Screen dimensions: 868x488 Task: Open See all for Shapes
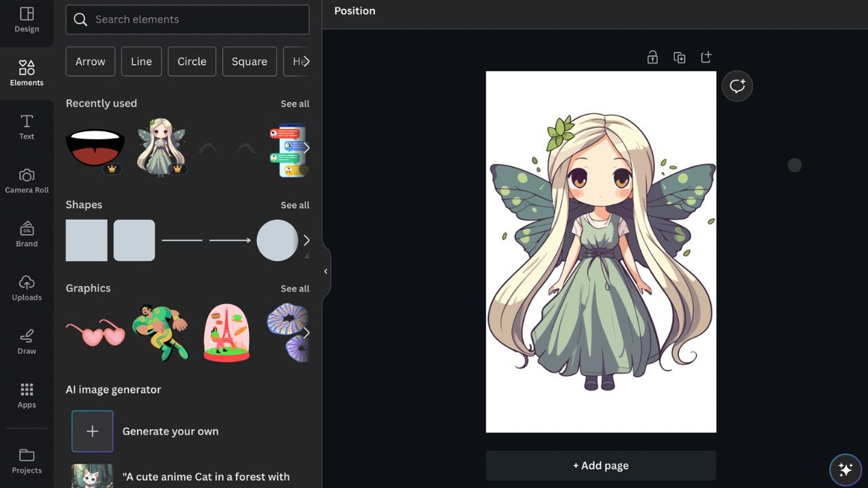tap(295, 205)
